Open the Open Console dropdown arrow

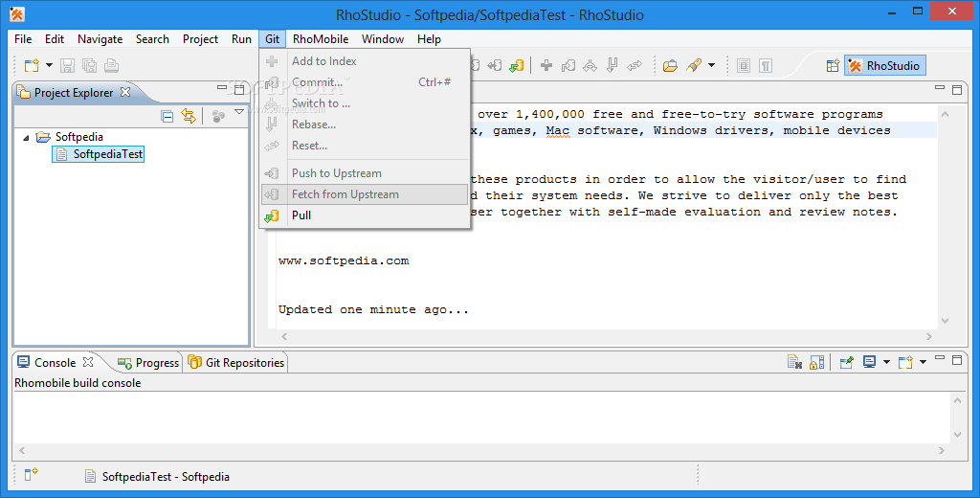923,362
